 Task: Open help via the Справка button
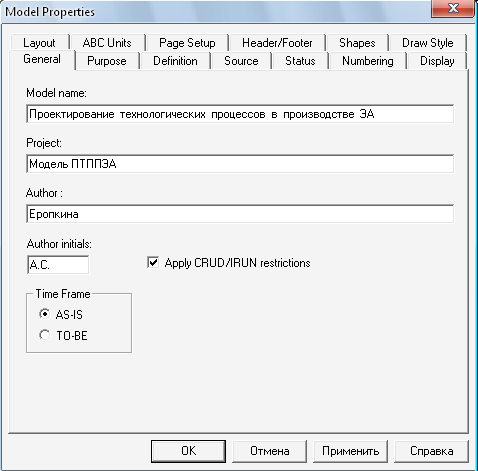pos(431,451)
